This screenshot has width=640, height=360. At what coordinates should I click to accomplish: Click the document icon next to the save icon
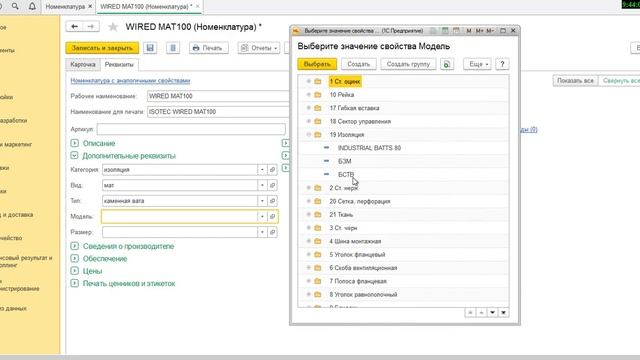[173, 48]
